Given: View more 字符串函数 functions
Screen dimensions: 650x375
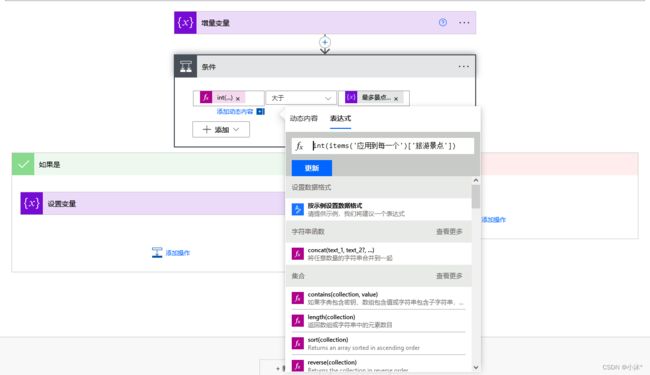Looking at the screenshot, I should pos(449,231).
